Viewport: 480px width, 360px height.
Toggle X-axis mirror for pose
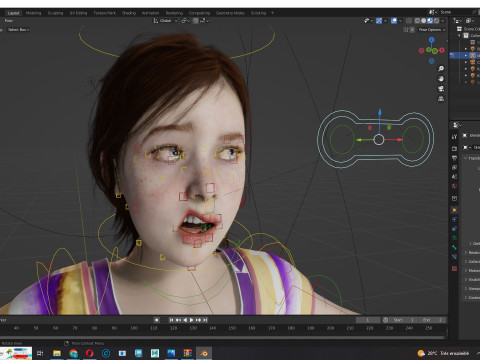pos(412,30)
